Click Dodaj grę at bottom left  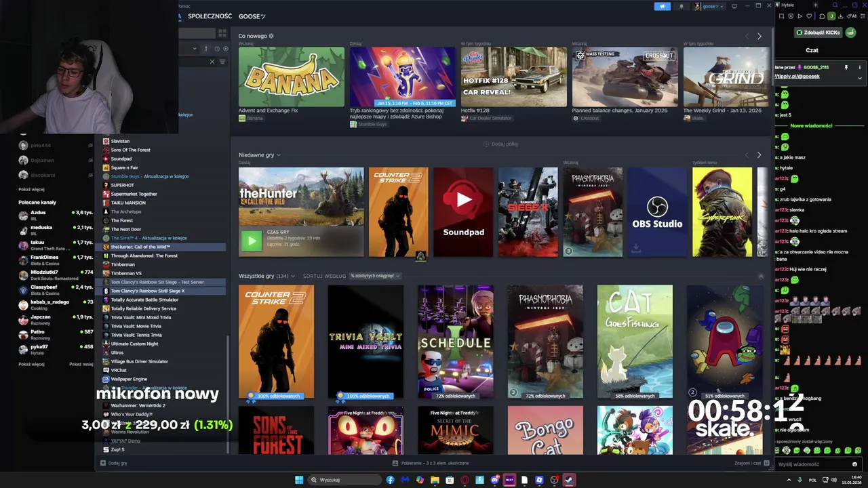pos(114,463)
